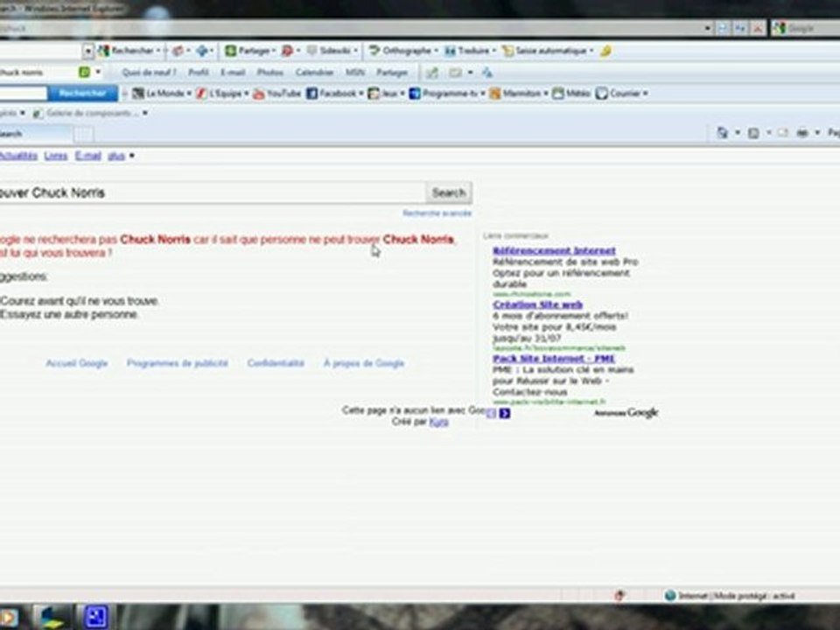Click the new tab button beside the Search tab

click(x=84, y=134)
